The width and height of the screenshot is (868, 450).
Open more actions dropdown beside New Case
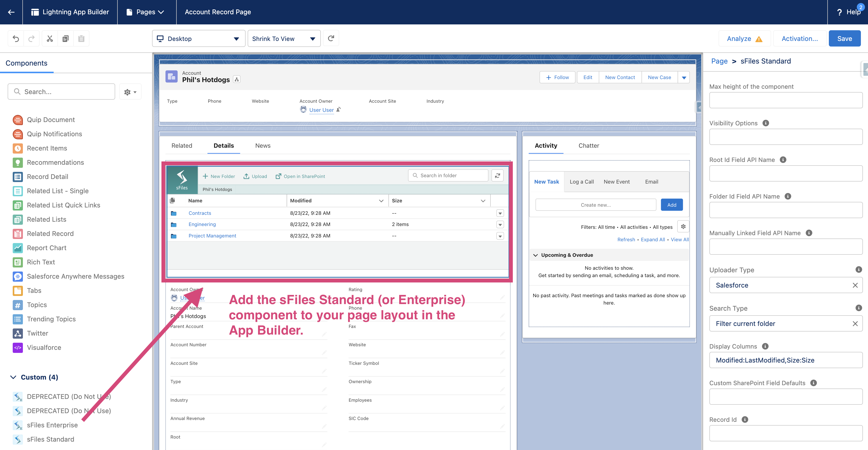684,78
